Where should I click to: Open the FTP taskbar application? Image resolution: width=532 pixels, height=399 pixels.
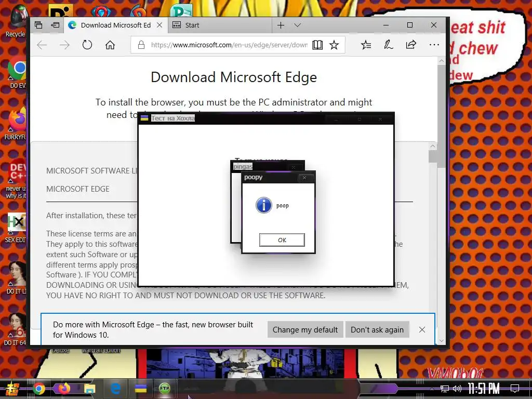click(165, 389)
